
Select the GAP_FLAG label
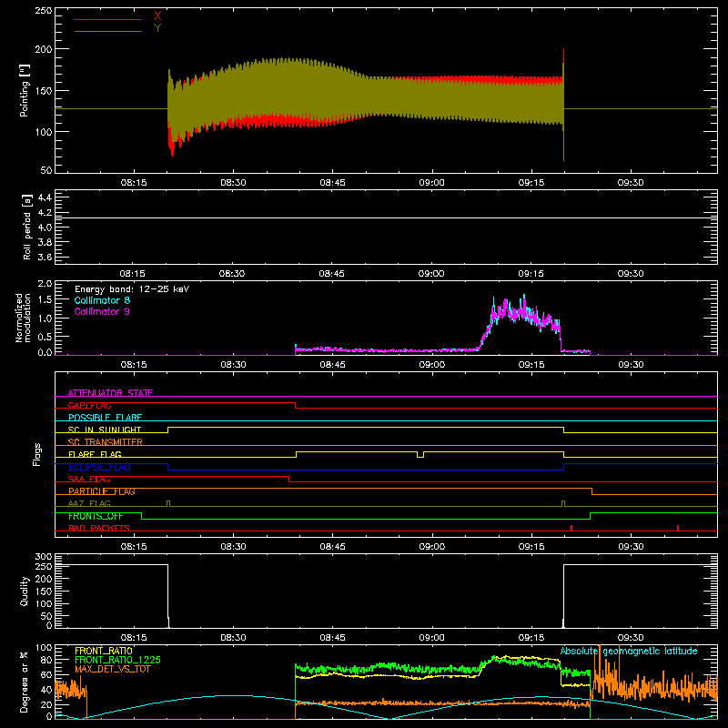pos(89,405)
